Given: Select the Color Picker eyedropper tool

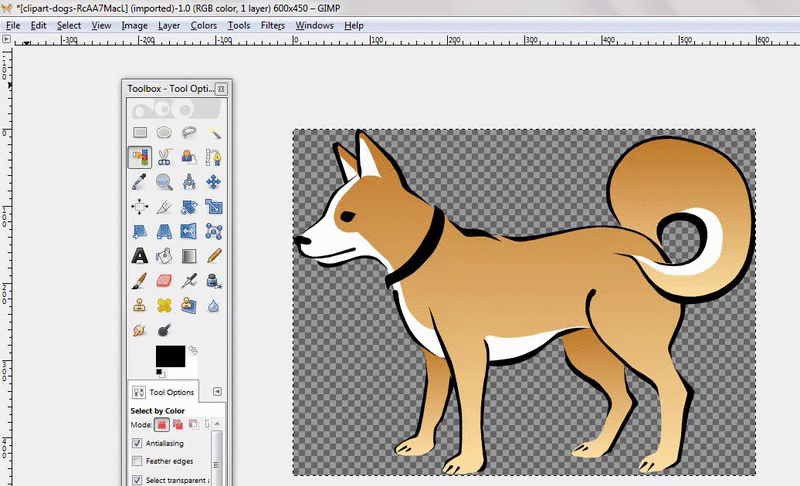Looking at the screenshot, I should [140, 181].
